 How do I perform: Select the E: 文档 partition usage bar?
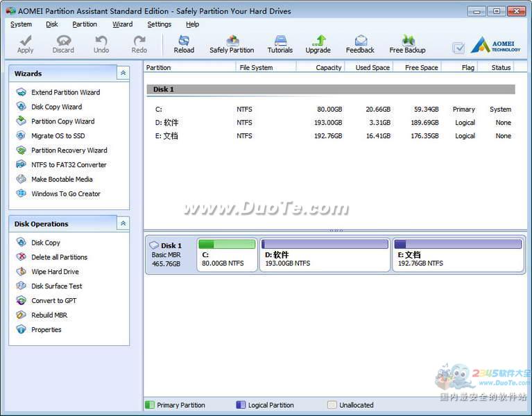pyautogui.click(x=458, y=244)
